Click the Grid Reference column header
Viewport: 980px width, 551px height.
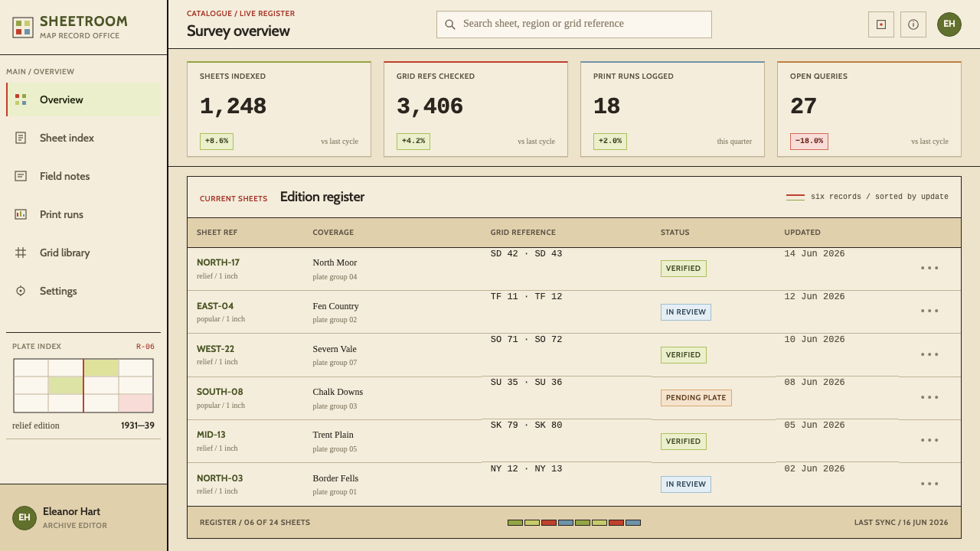tap(523, 233)
